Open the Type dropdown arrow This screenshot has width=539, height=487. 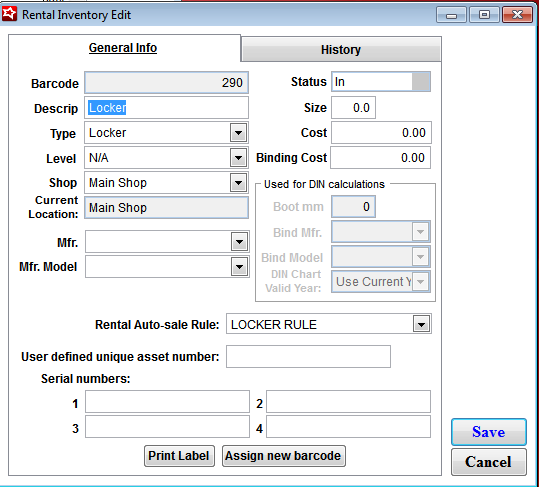coord(239,133)
